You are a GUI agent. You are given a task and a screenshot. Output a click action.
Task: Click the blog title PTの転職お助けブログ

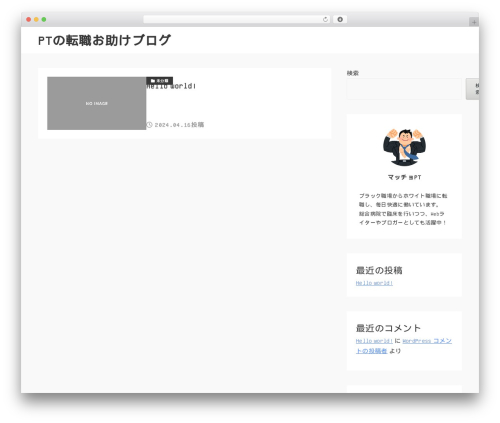tap(104, 40)
